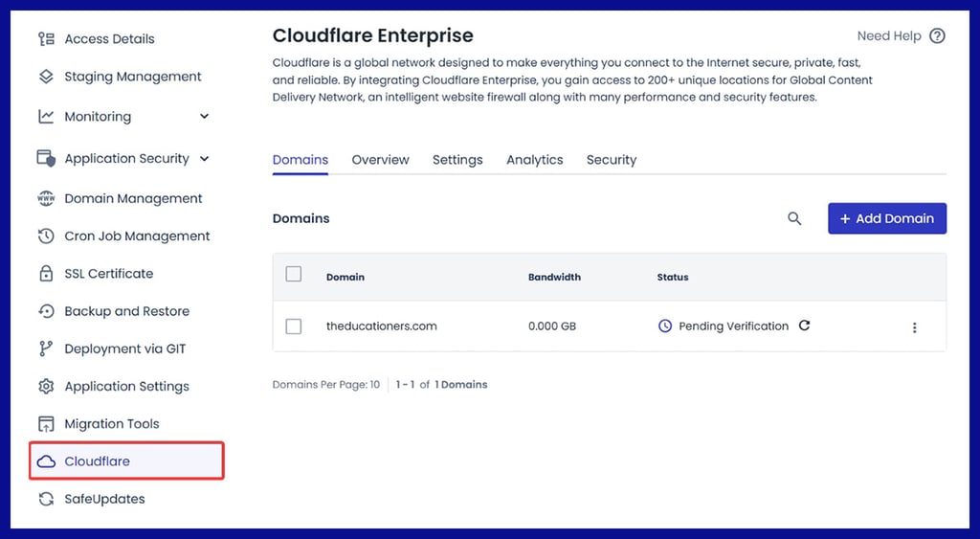The image size is (980, 539).
Task: Go to Cron Job Management
Action: [137, 236]
